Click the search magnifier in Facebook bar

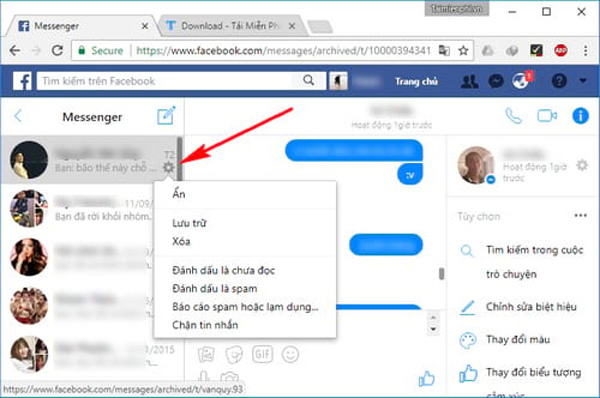pos(308,80)
